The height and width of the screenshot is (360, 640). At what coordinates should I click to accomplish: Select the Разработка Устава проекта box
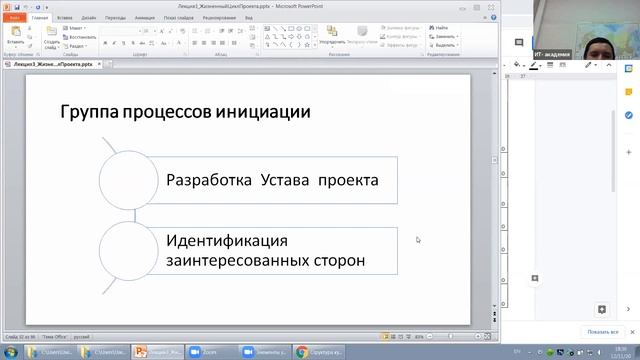click(x=272, y=180)
